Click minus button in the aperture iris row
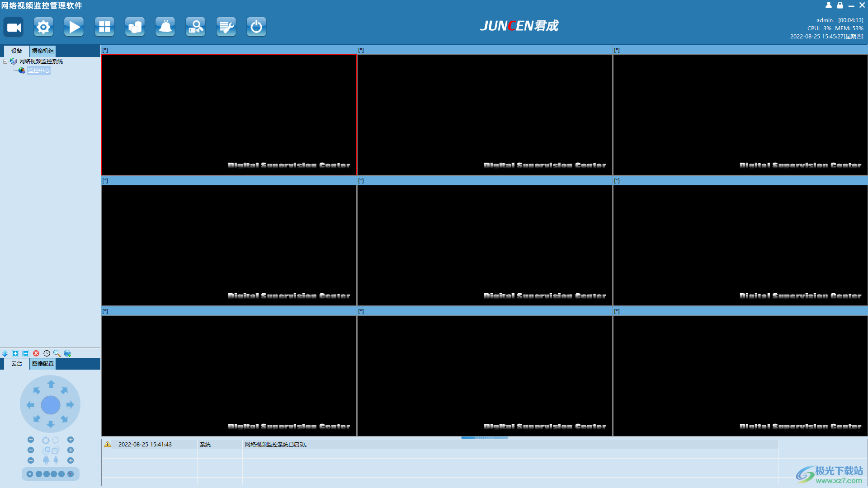868x488 pixels. point(31,440)
